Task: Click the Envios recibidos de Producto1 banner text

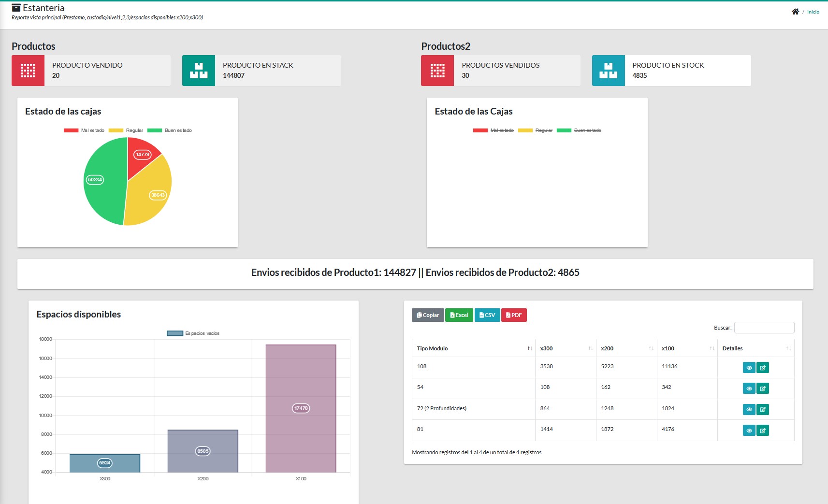Action: point(334,273)
